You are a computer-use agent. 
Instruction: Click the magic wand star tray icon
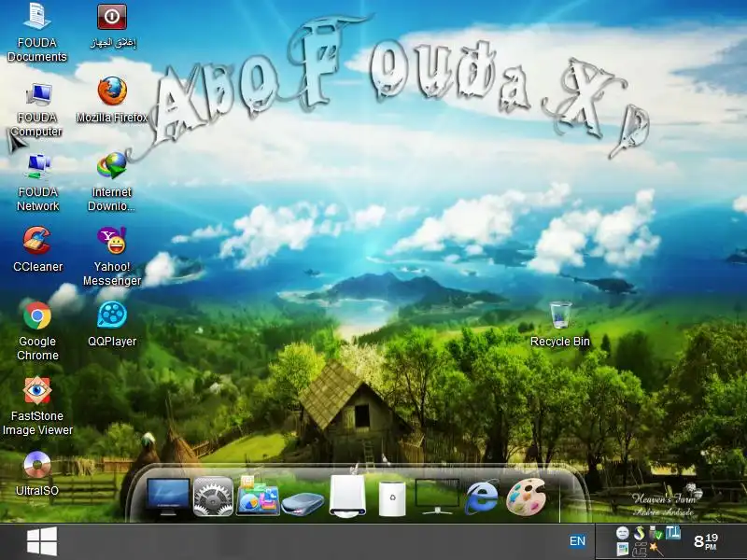[x=656, y=549]
